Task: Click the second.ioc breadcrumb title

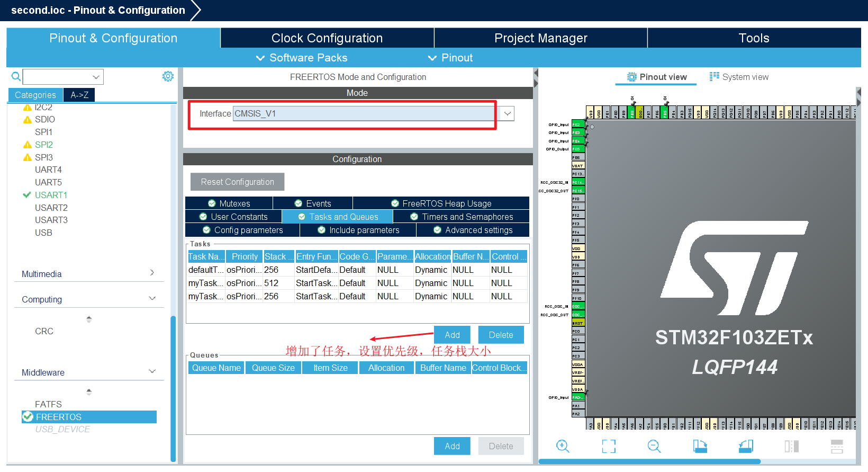Action: point(98,10)
